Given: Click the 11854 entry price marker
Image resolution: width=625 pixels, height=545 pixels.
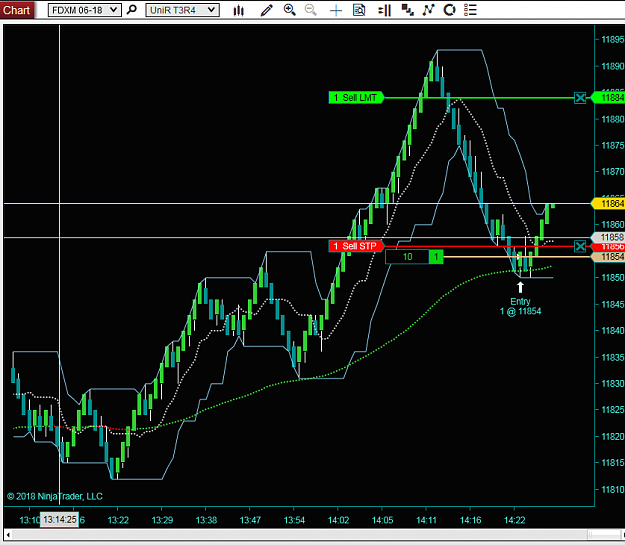Looking at the screenshot, I should pos(609,257).
